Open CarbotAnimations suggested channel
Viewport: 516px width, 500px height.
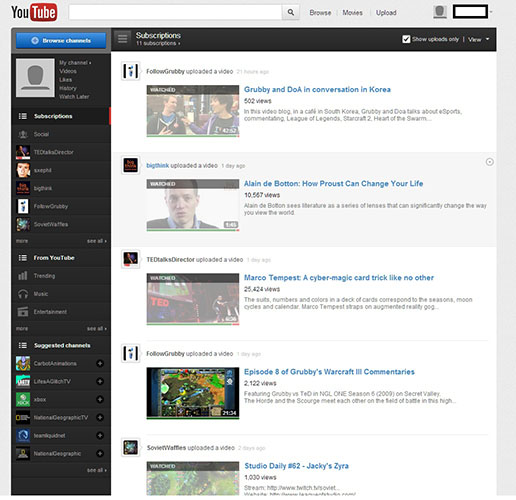click(55, 363)
